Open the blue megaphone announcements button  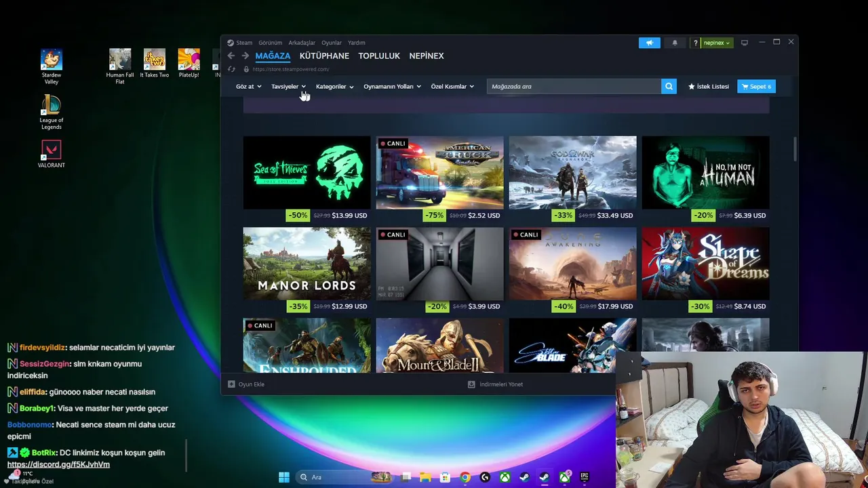pyautogui.click(x=649, y=43)
